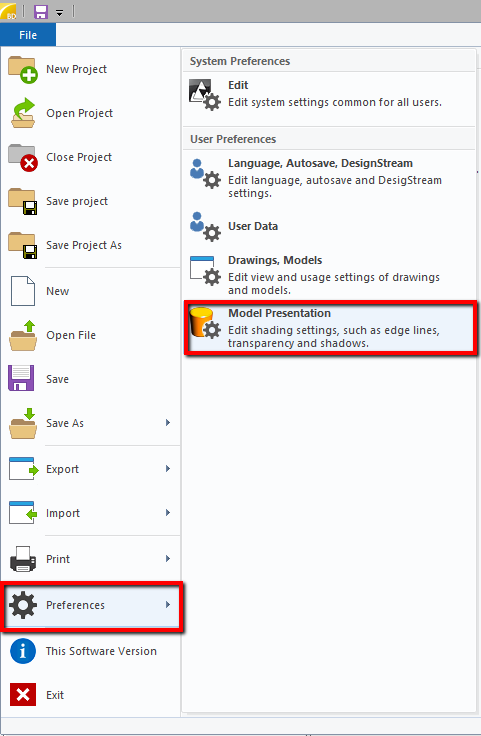Open the quick access toolbar dropdown arrow
481x736 pixels.
coord(60,13)
